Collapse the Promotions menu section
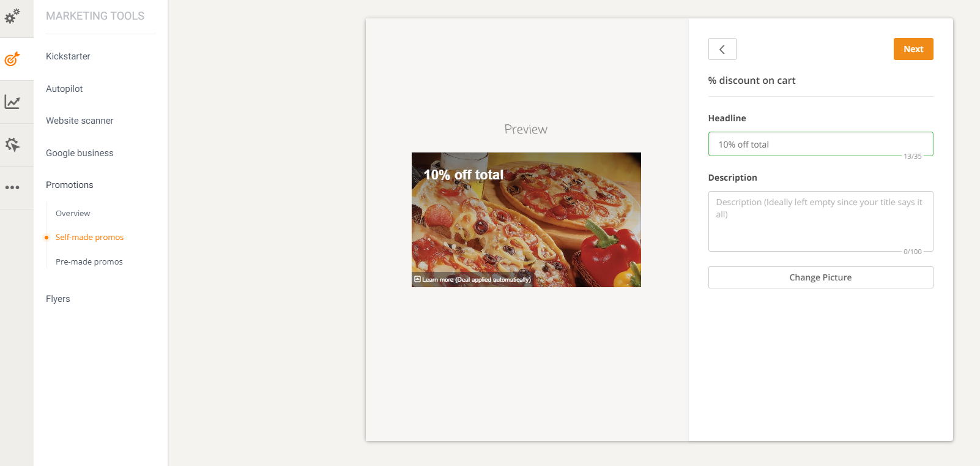Viewport: 980px width, 466px height. (x=70, y=185)
